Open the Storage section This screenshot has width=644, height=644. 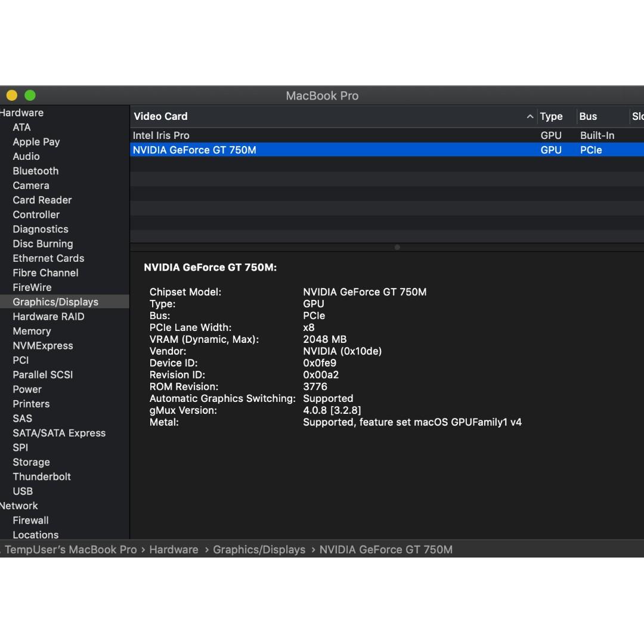[31, 463]
